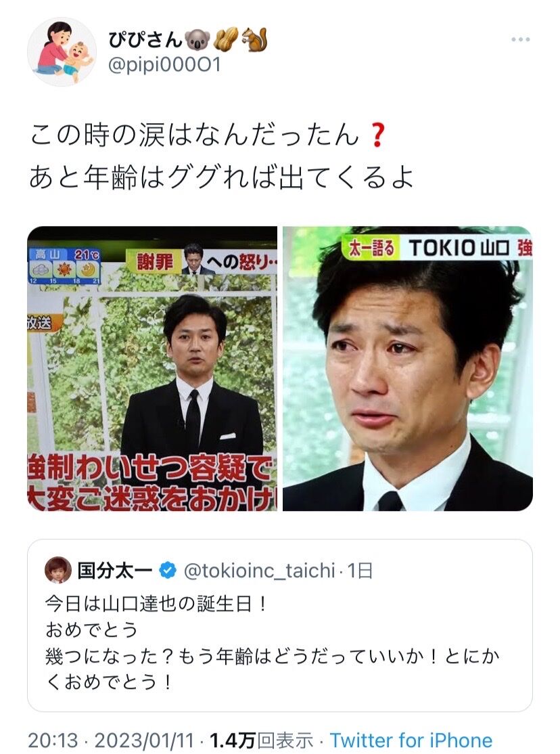Image resolution: width=560 pixels, height=754 pixels.
Task: Tap the red question mark emoji
Action: pyautogui.click(x=377, y=135)
